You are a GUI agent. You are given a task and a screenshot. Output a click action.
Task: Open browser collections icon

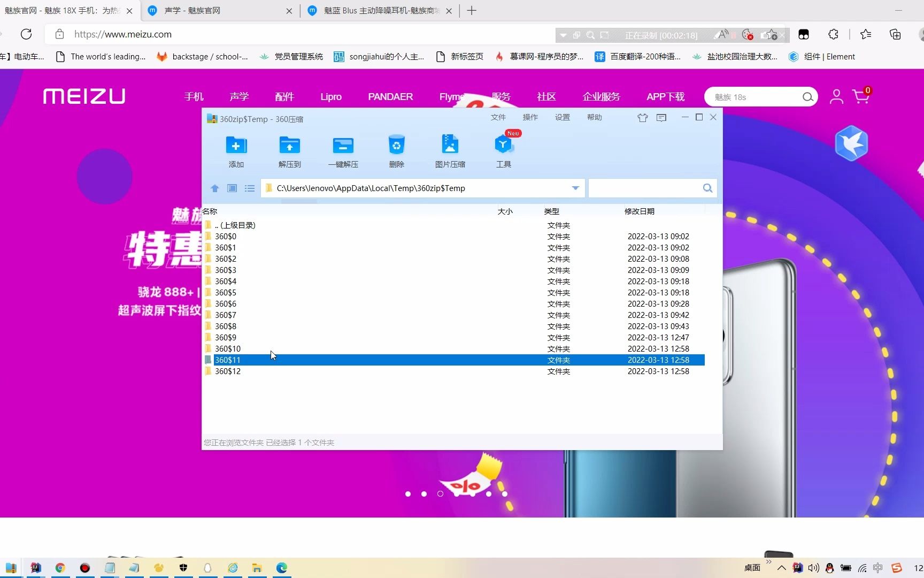pyautogui.click(x=895, y=34)
